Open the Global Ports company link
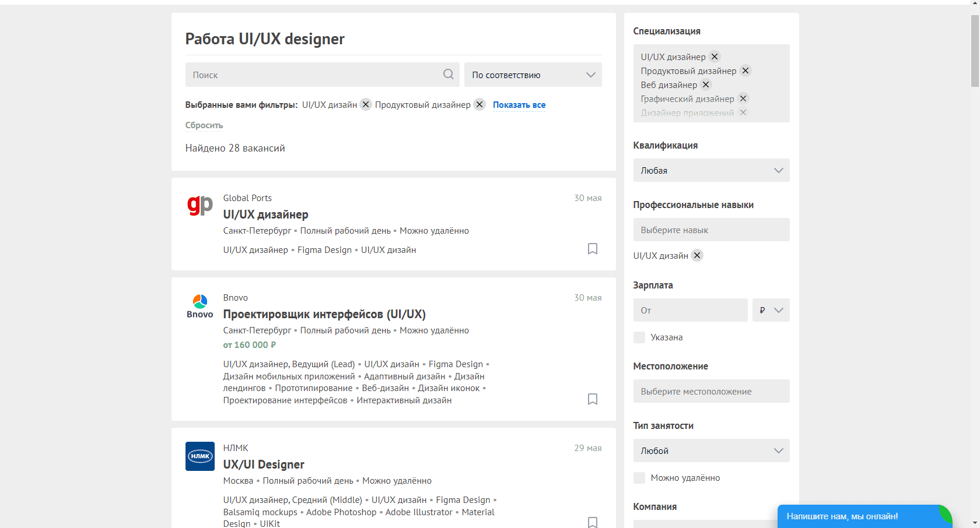Viewport: 980px width, 528px height. pos(247,198)
